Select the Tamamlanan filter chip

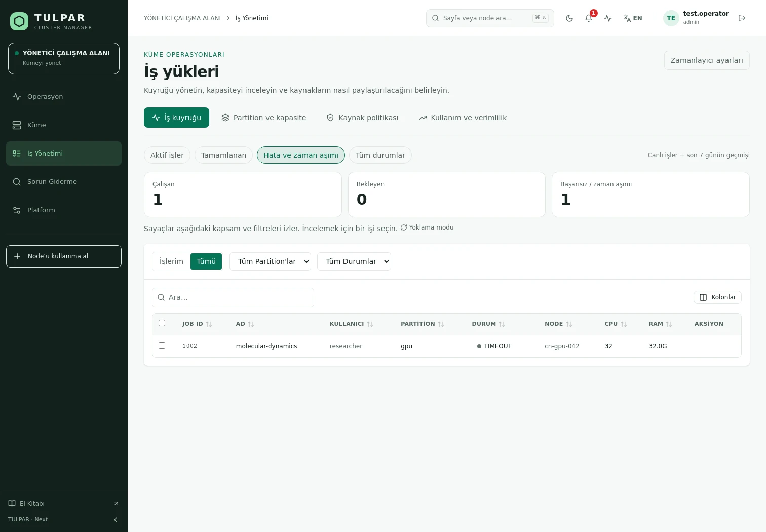tap(223, 155)
